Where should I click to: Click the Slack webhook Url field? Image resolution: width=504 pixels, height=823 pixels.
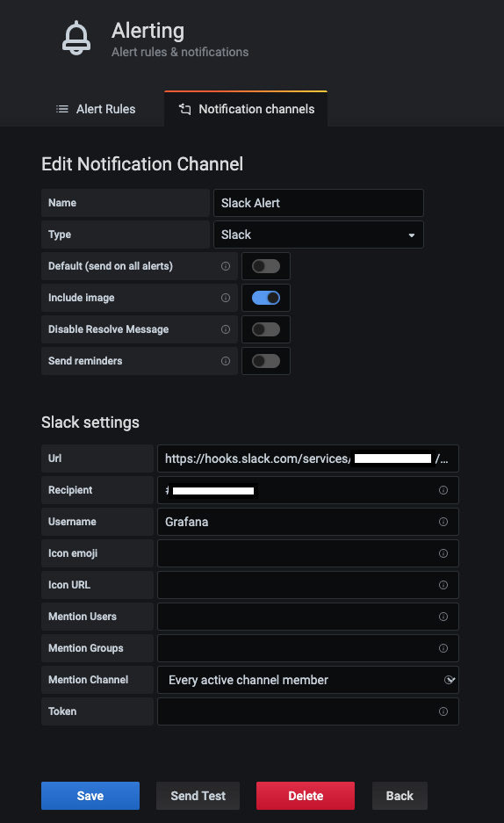tap(308, 458)
